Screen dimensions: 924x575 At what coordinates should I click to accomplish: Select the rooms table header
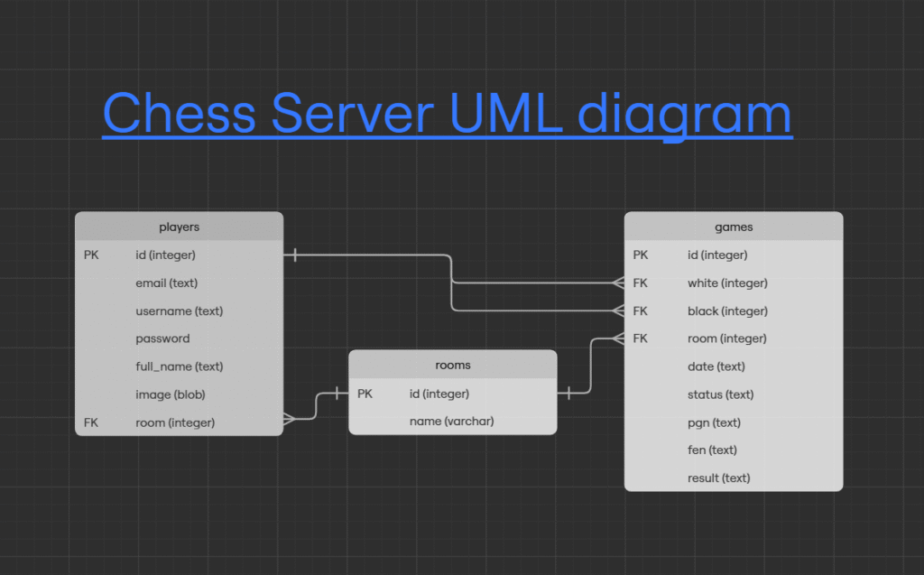(453, 365)
